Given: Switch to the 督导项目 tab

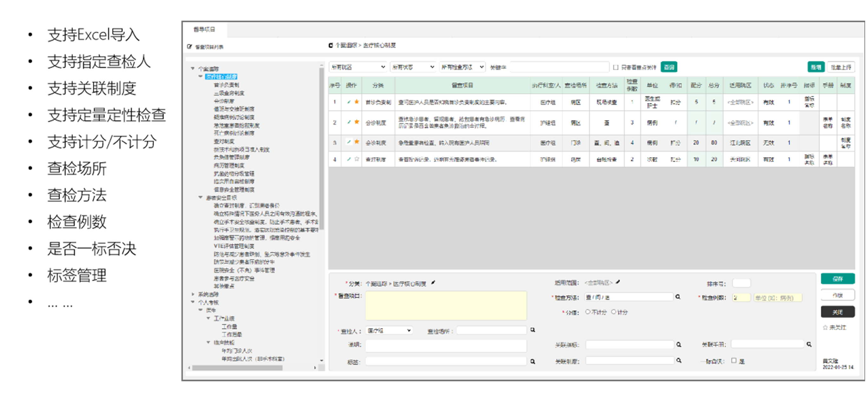Looking at the screenshot, I should pyautogui.click(x=204, y=29).
